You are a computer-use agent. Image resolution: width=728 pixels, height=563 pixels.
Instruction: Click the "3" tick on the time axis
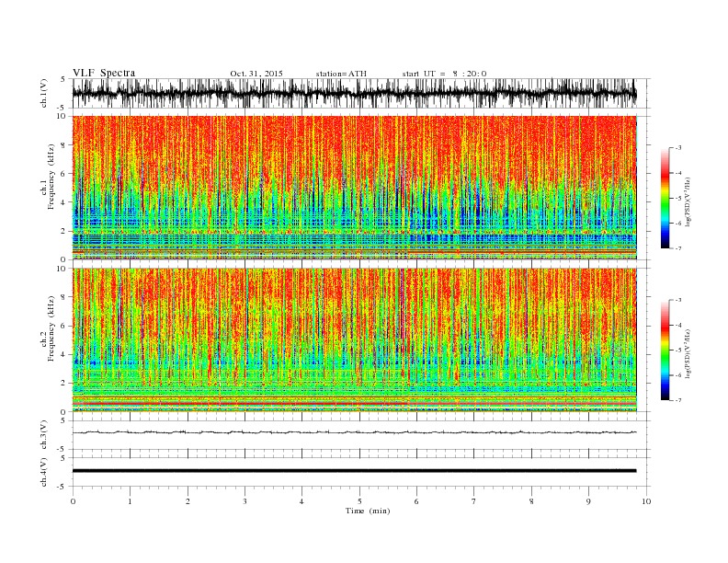coord(245,501)
